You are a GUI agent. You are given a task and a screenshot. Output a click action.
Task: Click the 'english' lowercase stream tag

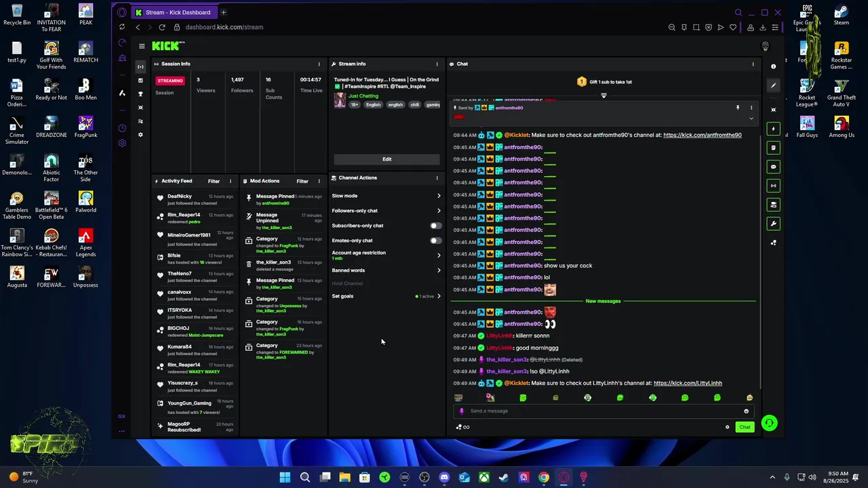(x=395, y=105)
